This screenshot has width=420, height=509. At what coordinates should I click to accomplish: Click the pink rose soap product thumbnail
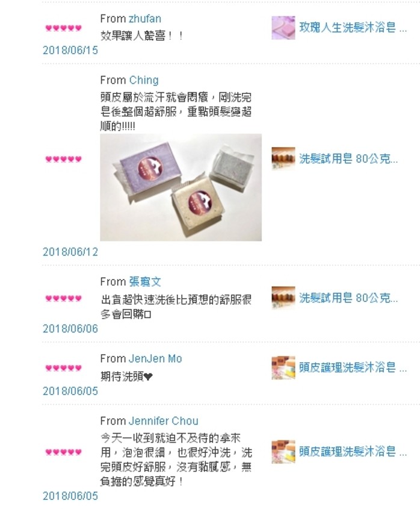(283, 28)
